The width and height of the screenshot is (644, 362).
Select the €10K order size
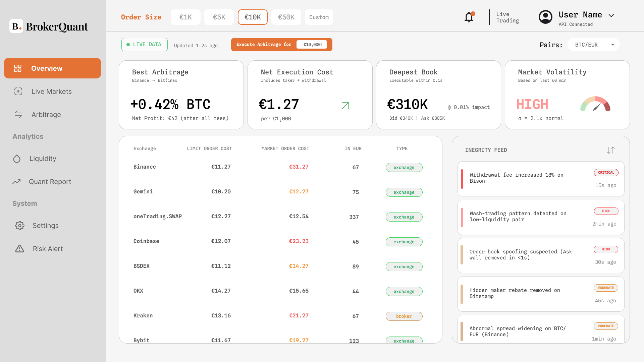(x=253, y=17)
